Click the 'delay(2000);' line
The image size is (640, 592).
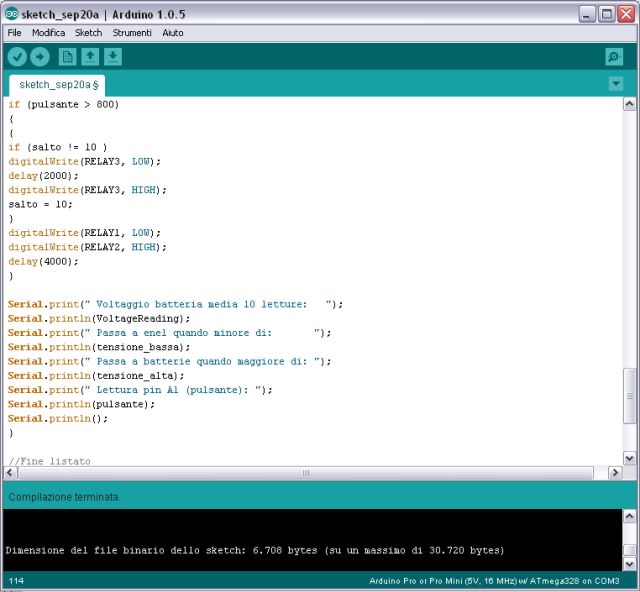coord(43,176)
